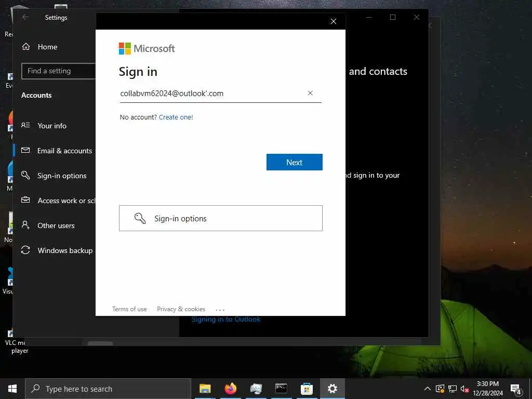Click the taskbar search box
Image resolution: width=532 pixels, height=399 pixels.
[108, 389]
